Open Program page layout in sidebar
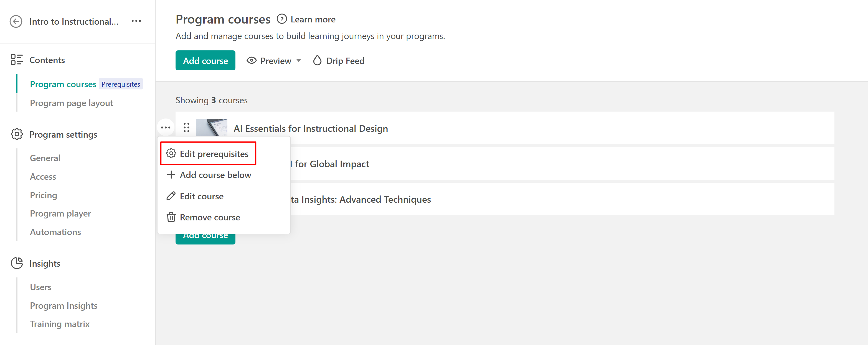This screenshot has height=345, width=868. point(72,103)
